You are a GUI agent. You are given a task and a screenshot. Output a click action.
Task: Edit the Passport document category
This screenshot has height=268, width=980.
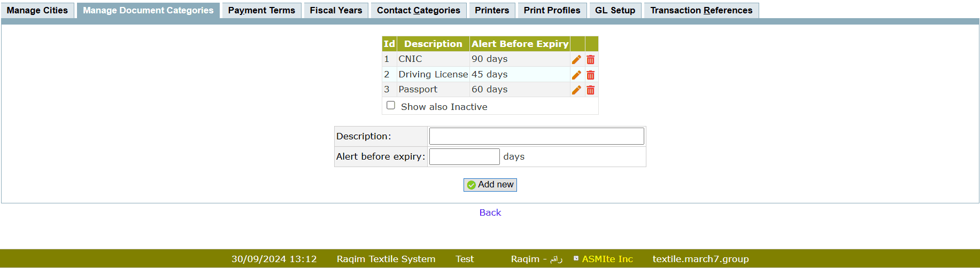point(576,90)
